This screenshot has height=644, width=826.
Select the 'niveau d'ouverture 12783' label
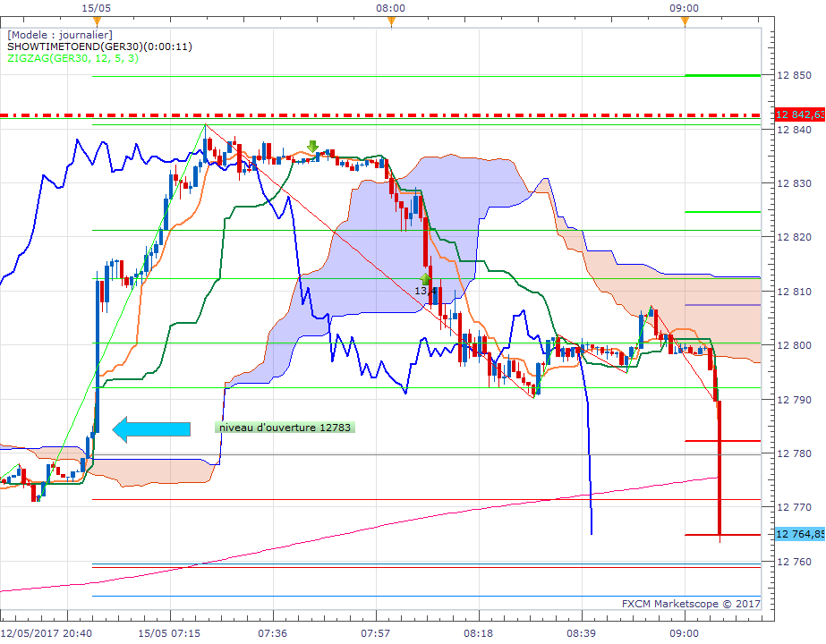coord(285,427)
